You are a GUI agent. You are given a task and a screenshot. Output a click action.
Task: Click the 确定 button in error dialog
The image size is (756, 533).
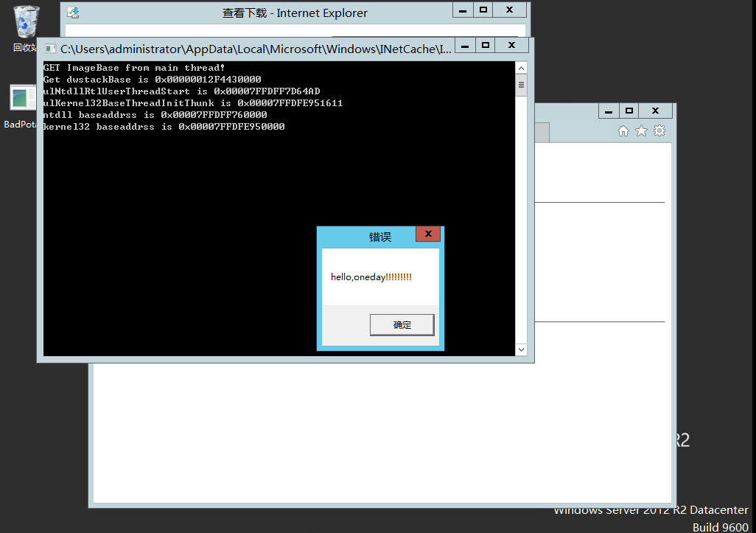pos(402,325)
